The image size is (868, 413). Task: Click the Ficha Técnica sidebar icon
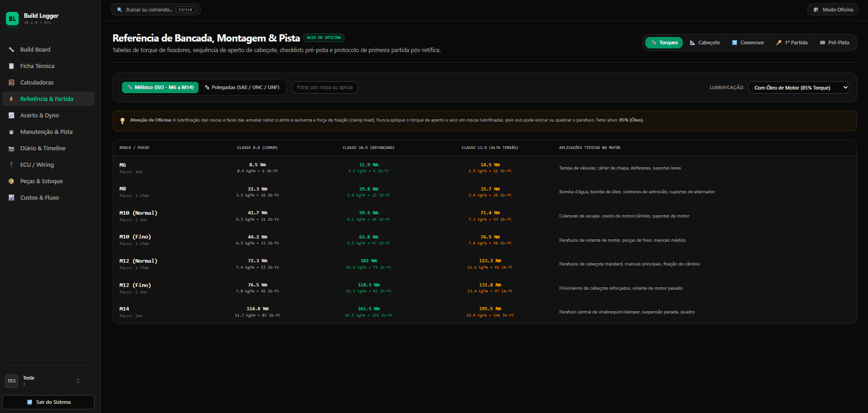pos(11,66)
